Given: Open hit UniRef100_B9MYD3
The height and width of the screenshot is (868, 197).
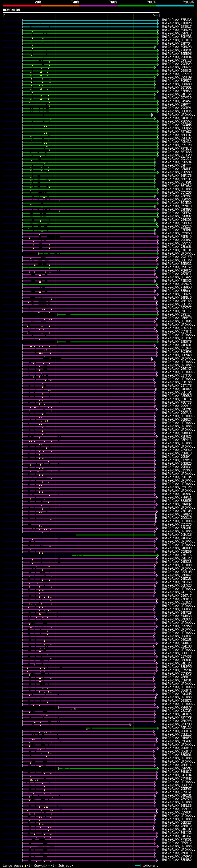Looking at the screenshot, I should pos(176,37).
